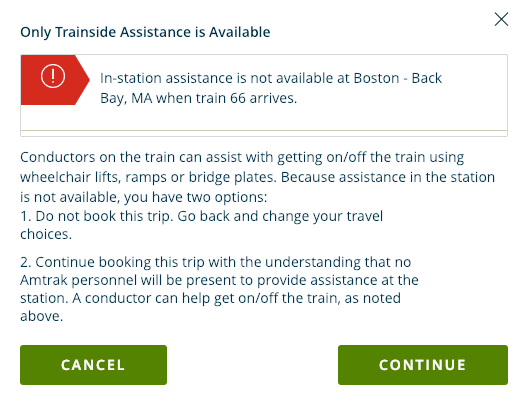
Task: Click the 'you have two options' line
Action: tap(143, 197)
